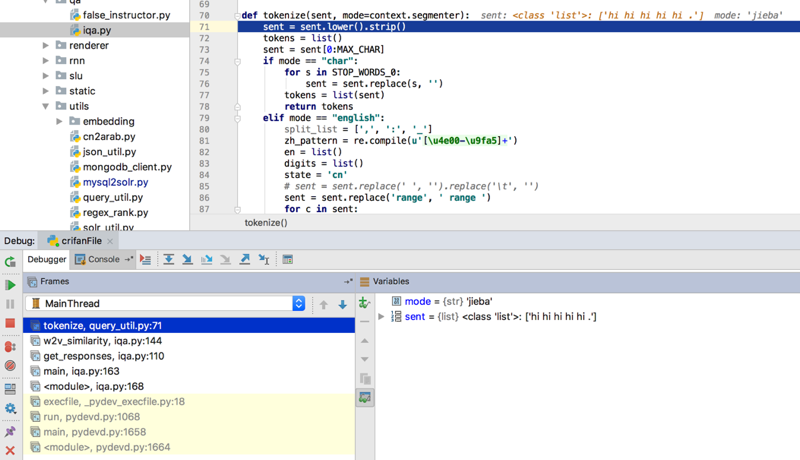Click the Step Into icon
Viewport: 800px width, 460px height.
[x=187, y=260]
